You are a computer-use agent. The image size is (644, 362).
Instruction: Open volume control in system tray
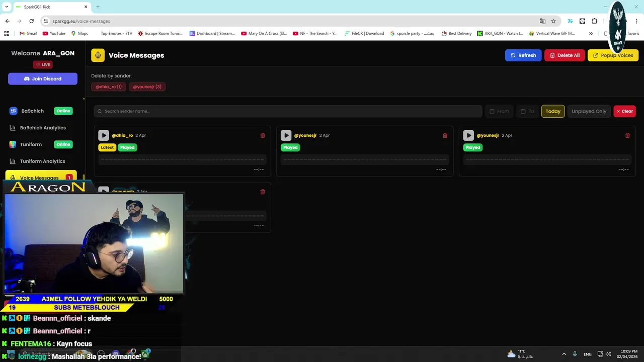609,354
